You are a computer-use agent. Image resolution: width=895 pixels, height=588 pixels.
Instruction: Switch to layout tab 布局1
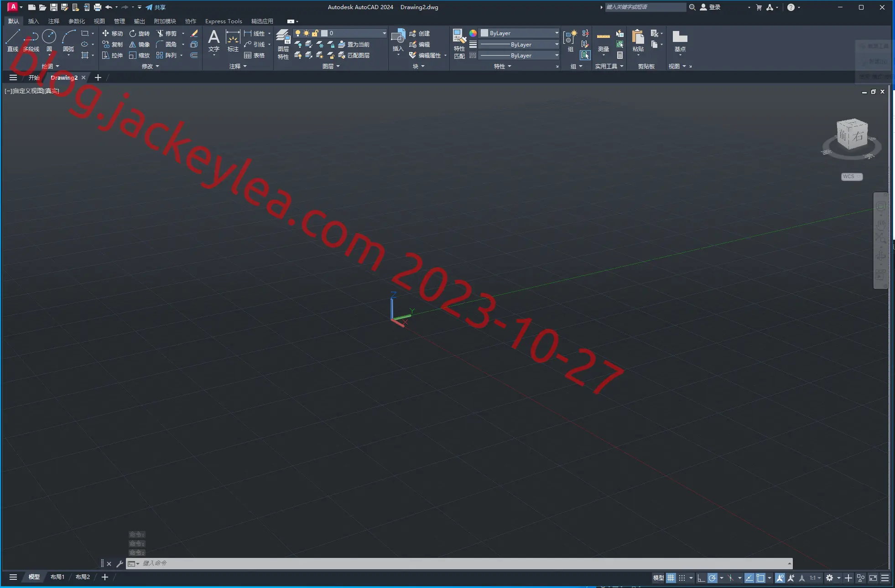(57, 577)
